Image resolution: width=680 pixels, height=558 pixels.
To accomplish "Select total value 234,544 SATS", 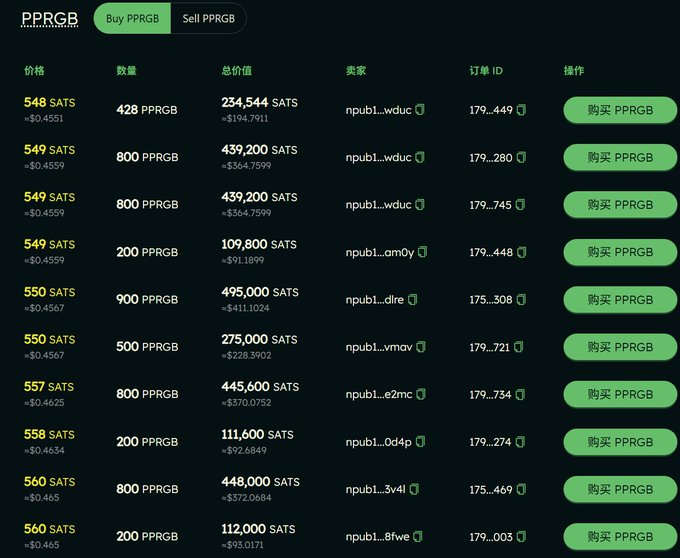I will tap(259, 102).
